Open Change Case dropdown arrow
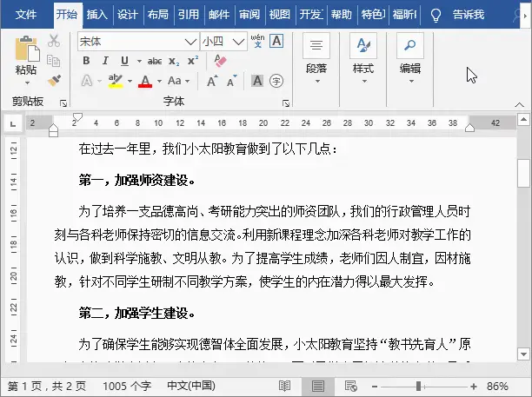The height and width of the screenshot is (397, 532). coord(187,82)
